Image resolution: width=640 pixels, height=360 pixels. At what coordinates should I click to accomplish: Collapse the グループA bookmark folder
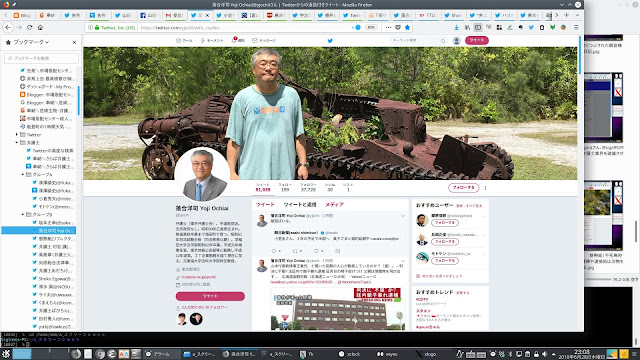[23, 174]
